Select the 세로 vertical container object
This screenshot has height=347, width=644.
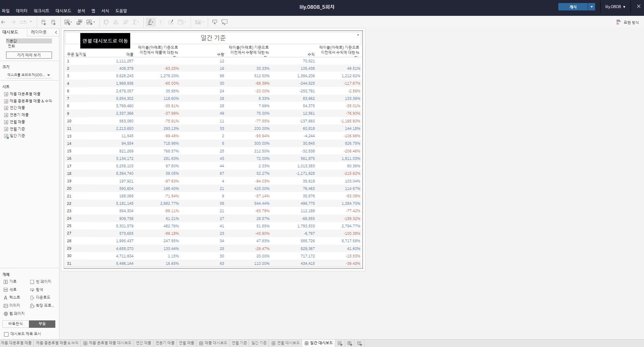10,290
